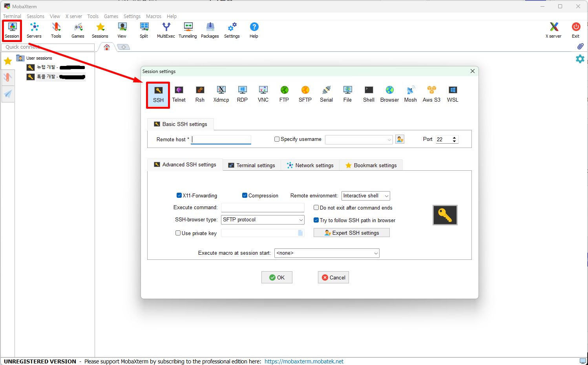Open the Macros menu
Image resolution: width=588 pixels, height=365 pixels.
click(x=153, y=16)
